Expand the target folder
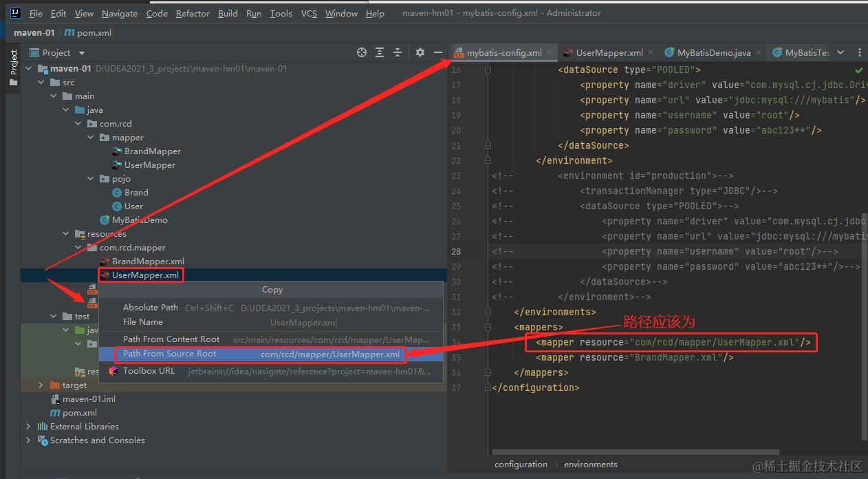This screenshot has width=868, height=479. click(41, 385)
